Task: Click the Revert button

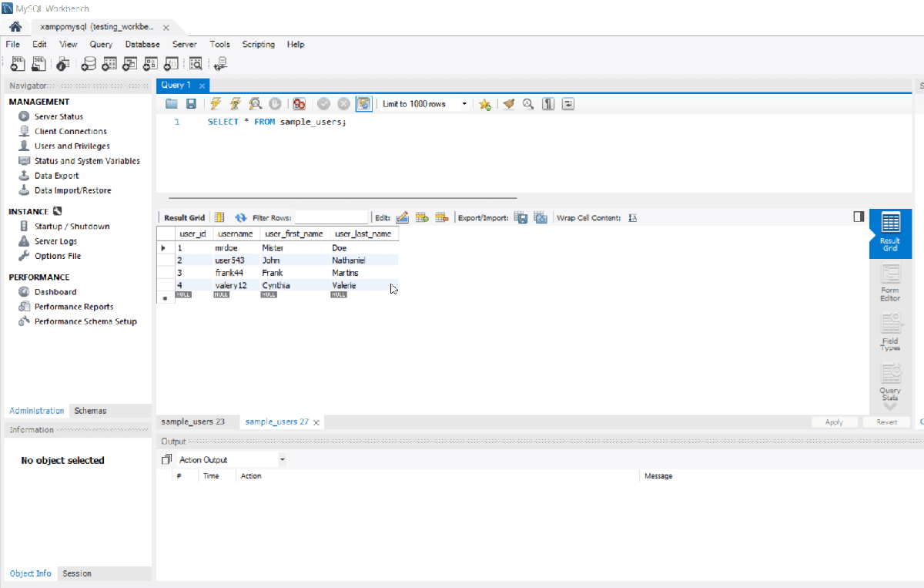Action: pyautogui.click(x=886, y=422)
